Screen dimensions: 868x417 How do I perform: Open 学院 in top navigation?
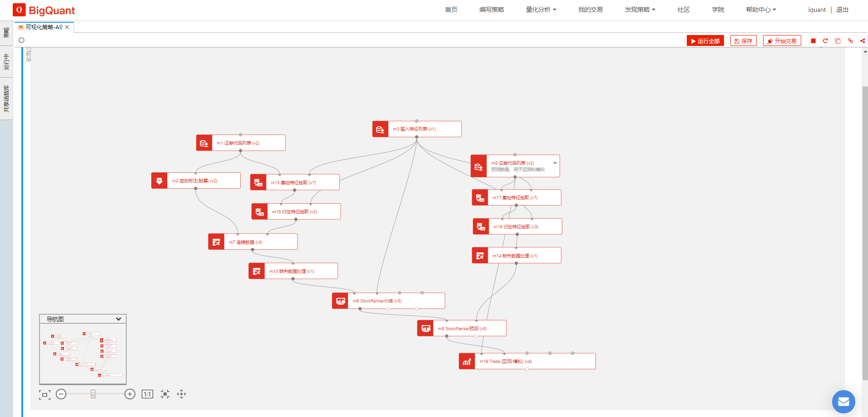[718, 10]
